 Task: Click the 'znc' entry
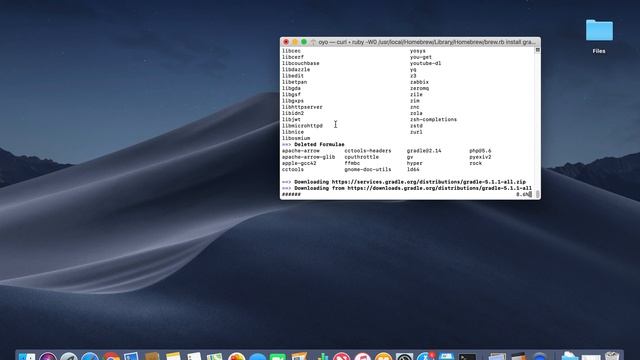pyautogui.click(x=415, y=107)
